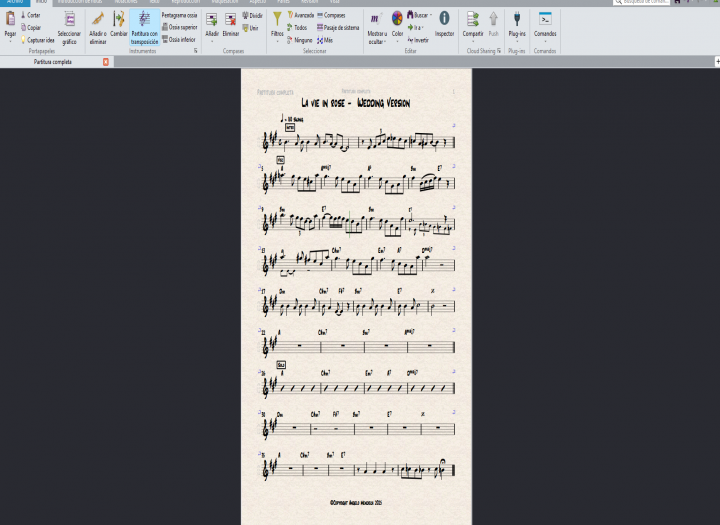Click the Capturar idea button
Image resolution: width=720 pixels, height=525 pixels.
(x=40, y=40)
